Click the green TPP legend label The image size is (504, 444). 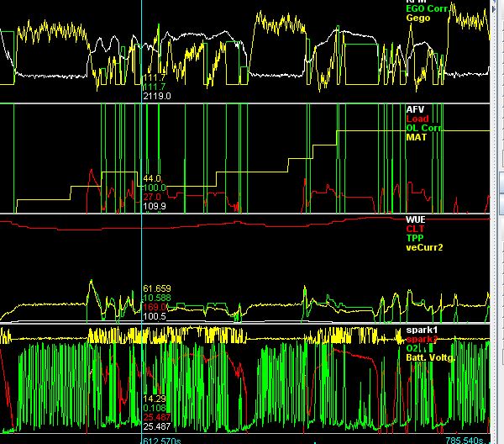click(416, 237)
